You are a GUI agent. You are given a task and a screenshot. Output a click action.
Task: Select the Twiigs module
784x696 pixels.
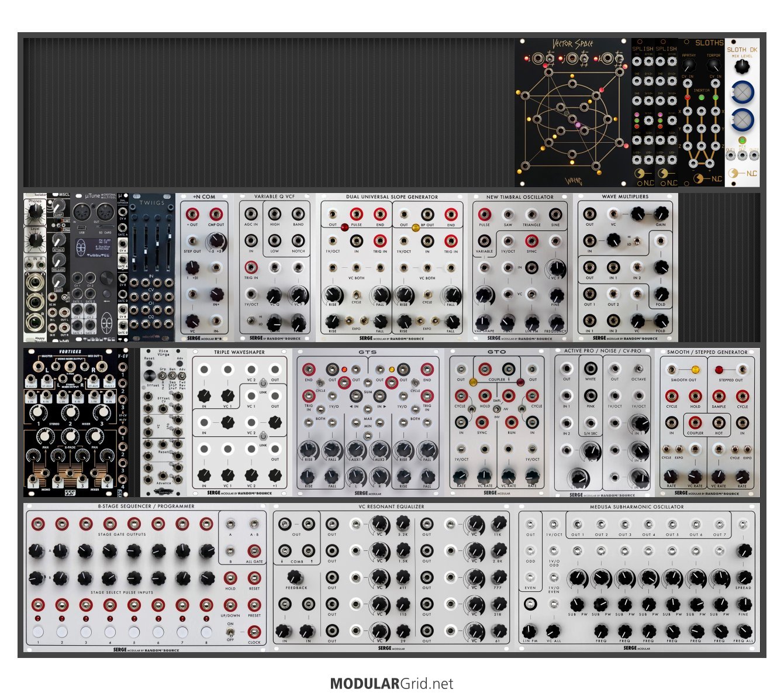tap(151, 268)
